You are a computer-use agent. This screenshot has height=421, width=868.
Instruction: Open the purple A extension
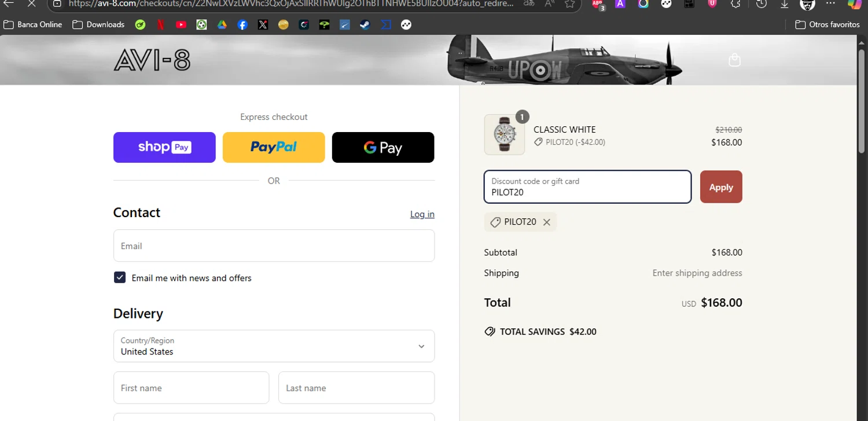[620, 3]
